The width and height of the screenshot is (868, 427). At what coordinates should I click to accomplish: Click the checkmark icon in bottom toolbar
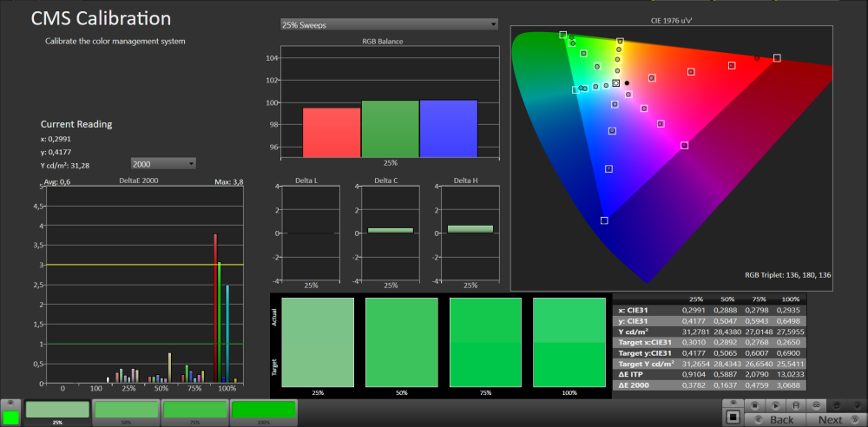[x=857, y=405]
